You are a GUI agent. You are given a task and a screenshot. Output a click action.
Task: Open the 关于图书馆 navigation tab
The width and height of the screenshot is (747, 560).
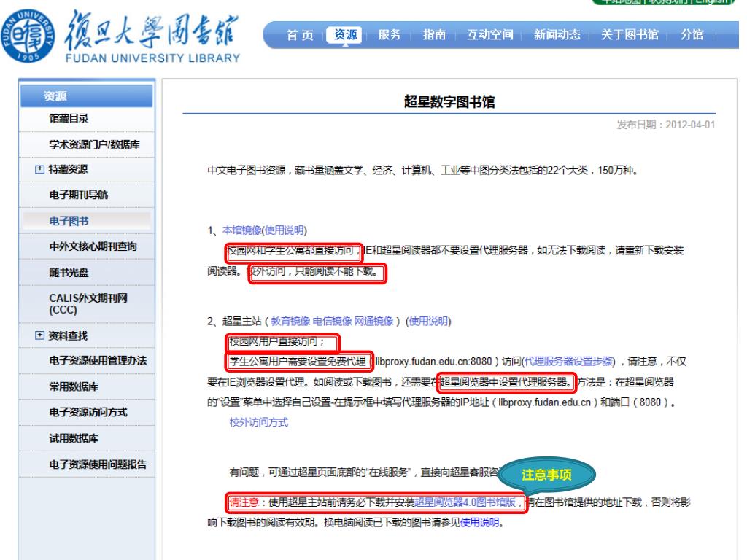pos(630,35)
